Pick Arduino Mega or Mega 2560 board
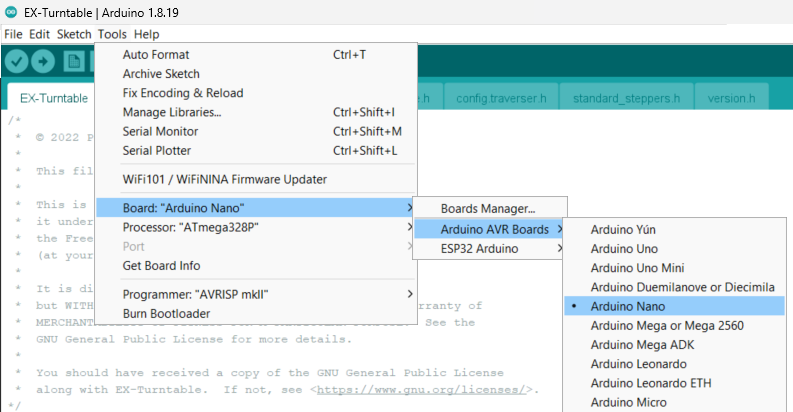 pos(667,325)
